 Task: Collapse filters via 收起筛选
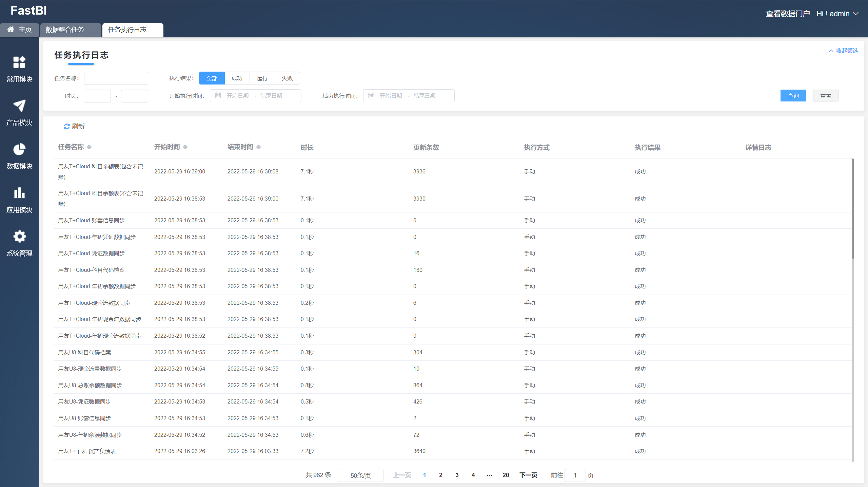coord(844,51)
